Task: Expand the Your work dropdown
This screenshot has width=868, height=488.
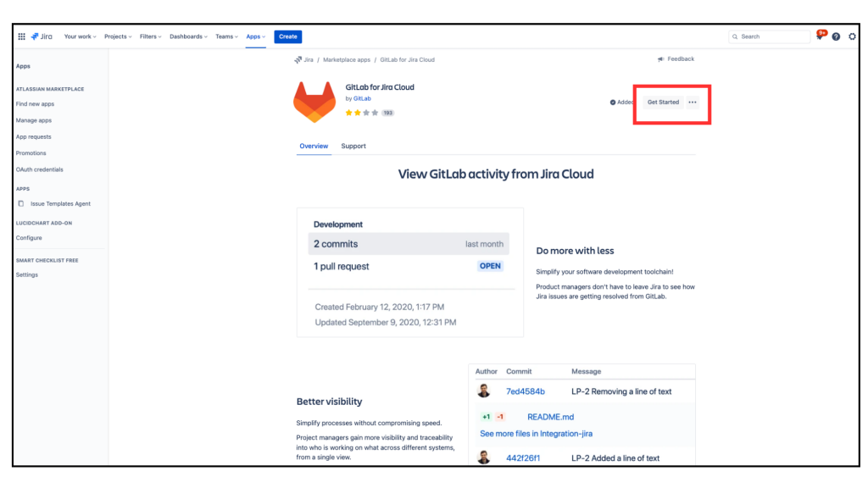Action: click(x=81, y=36)
